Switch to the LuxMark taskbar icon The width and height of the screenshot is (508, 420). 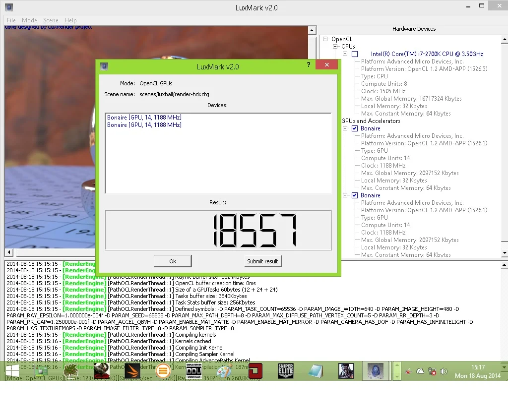pyautogui.click(x=375, y=370)
